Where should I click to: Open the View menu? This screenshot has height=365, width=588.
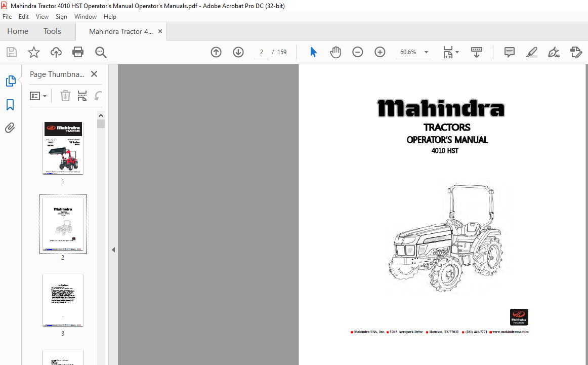point(42,17)
